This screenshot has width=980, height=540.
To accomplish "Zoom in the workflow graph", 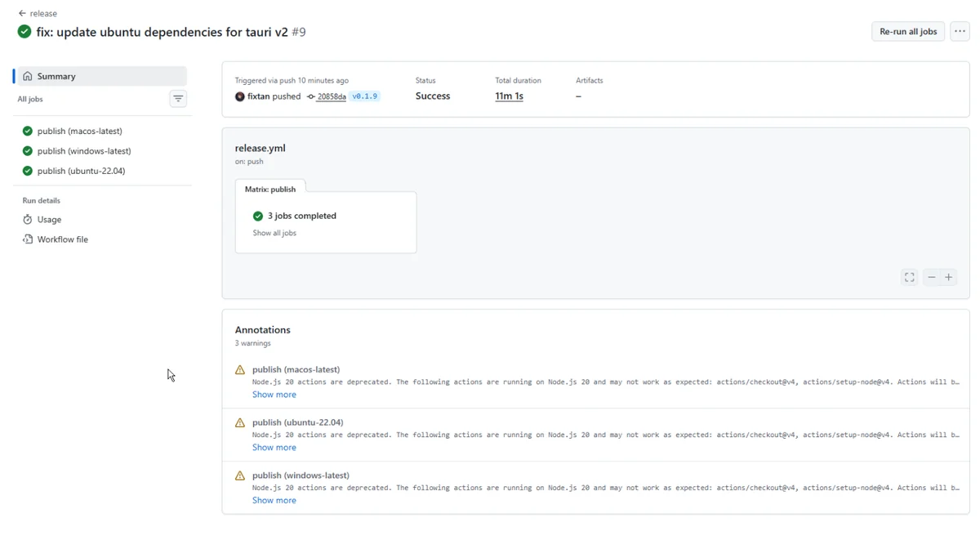I will tap(949, 278).
